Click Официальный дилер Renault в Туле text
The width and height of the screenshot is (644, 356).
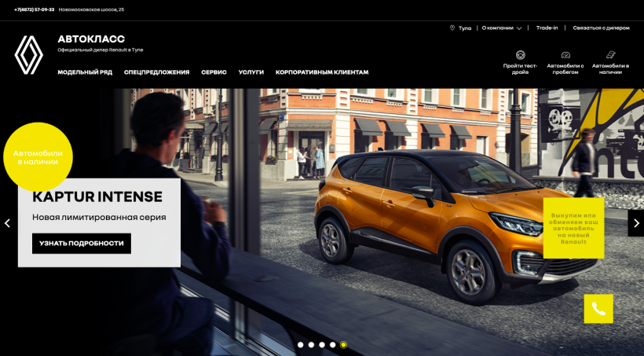(101, 50)
